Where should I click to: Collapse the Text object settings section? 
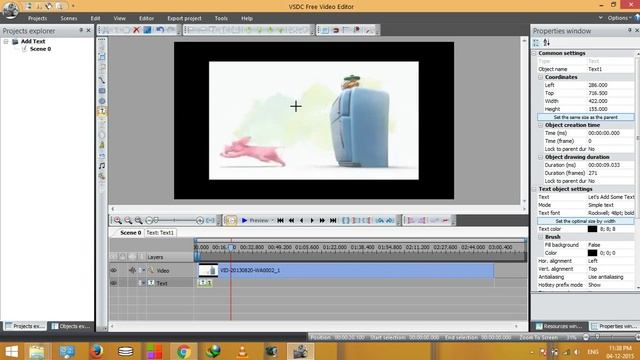(x=534, y=189)
